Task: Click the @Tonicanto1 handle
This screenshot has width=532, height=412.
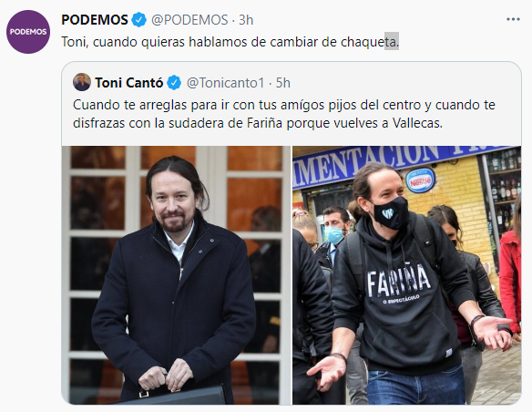Action: point(225,83)
